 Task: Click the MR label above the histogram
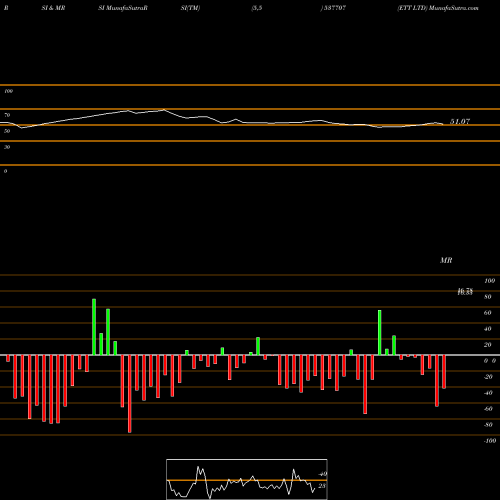tap(446, 260)
